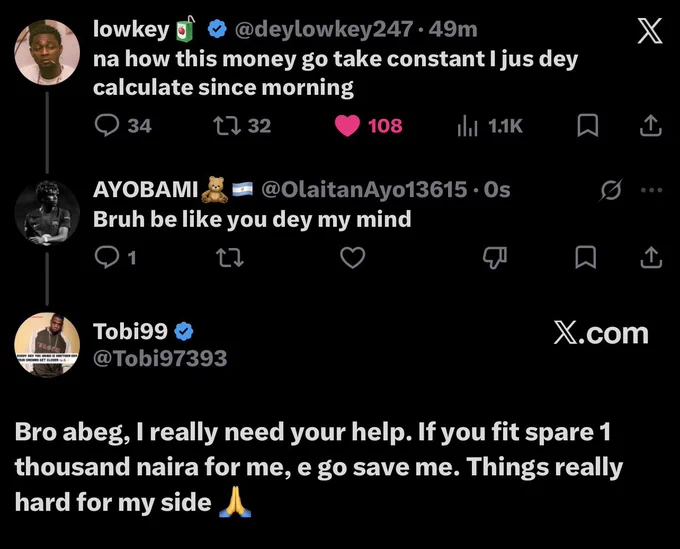Share AYOBAMI's reply
Screen dimensions: 680x549
tap(651, 257)
